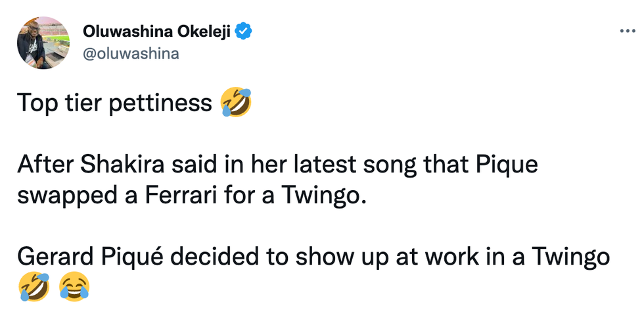
Task: Click the word "Pique" ending the second line
Action: [507, 165]
